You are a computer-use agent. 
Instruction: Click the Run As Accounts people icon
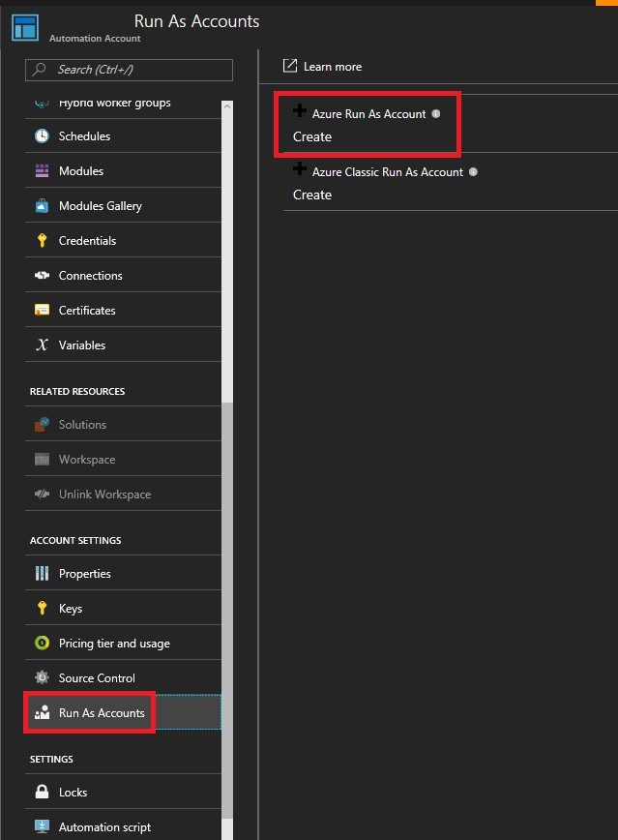coord(42,712)
